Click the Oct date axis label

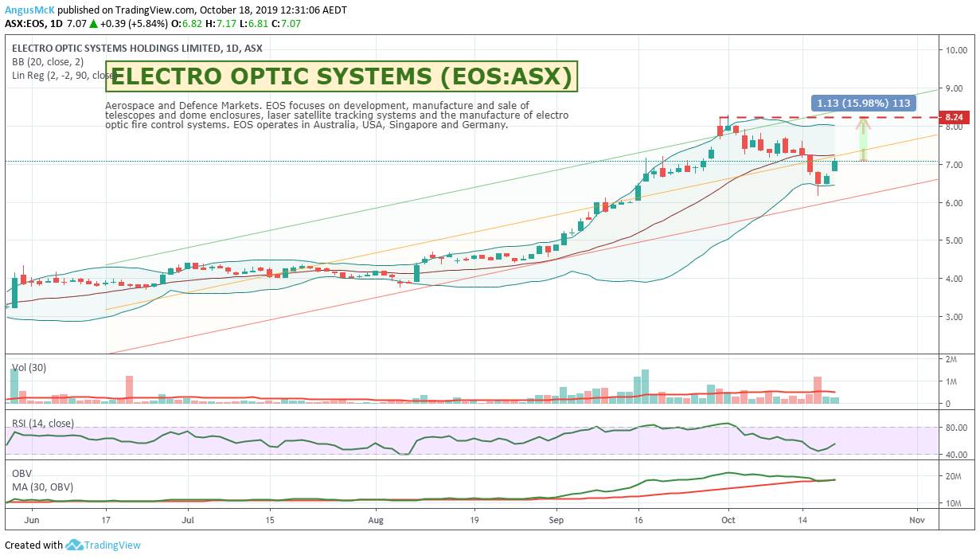tap(728, 518)
